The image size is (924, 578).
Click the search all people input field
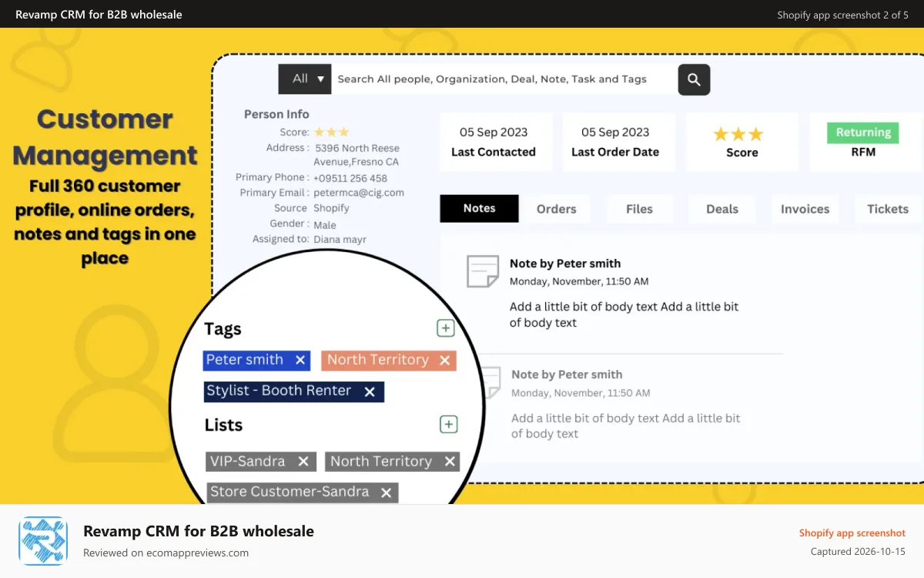504,79
